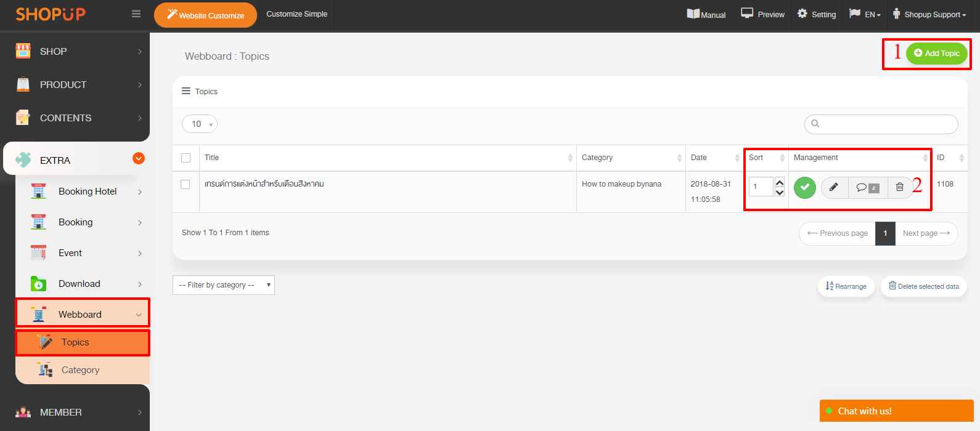980x431 pixels.
Task: Sort table by ID column header
Action: click(949, 158)
